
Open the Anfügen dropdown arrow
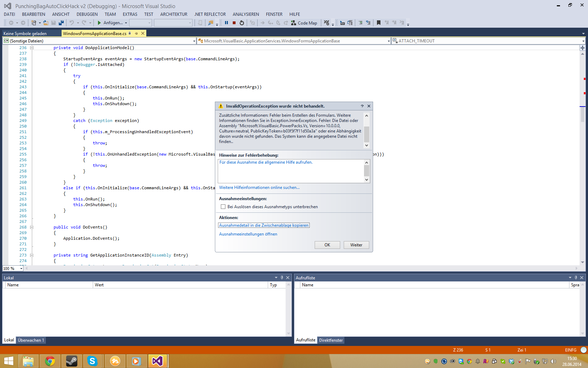tap(126, 23)
